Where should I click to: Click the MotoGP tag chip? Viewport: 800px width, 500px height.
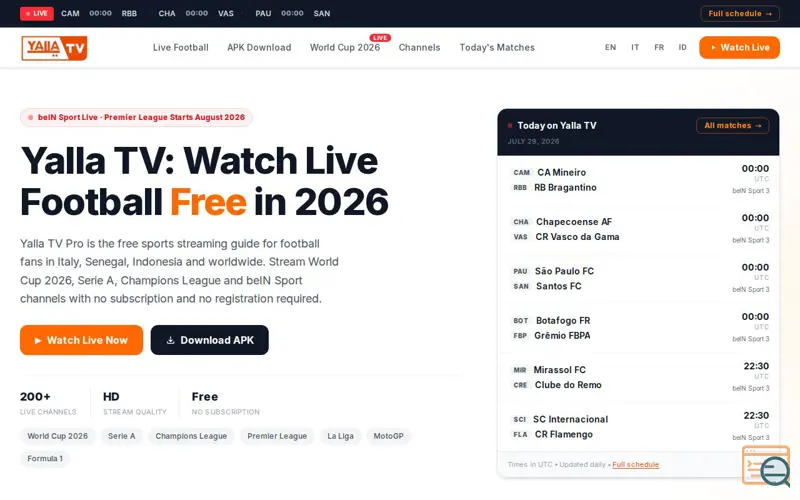pyautogui.click(x=388, y=436)
